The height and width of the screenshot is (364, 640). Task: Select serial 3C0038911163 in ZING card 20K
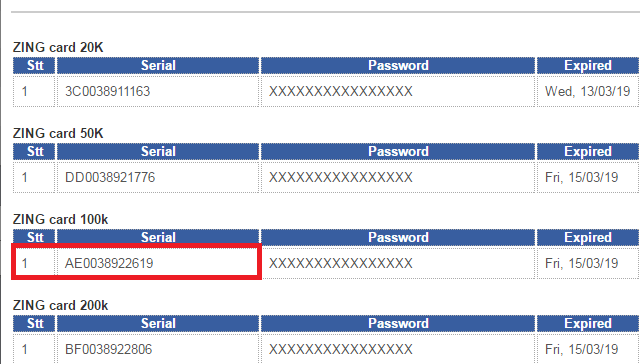pyautogui.click(x=107, y=91)
